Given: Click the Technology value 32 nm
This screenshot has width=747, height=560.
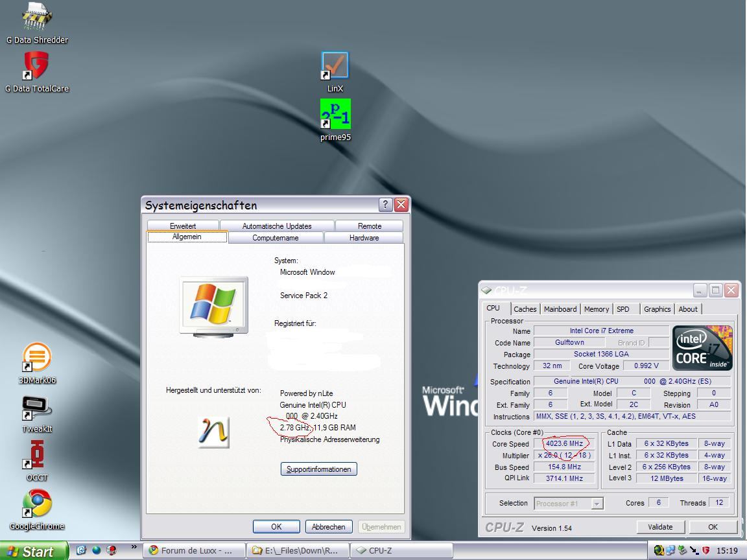Looking at the screenshot, I should [552, 366].
